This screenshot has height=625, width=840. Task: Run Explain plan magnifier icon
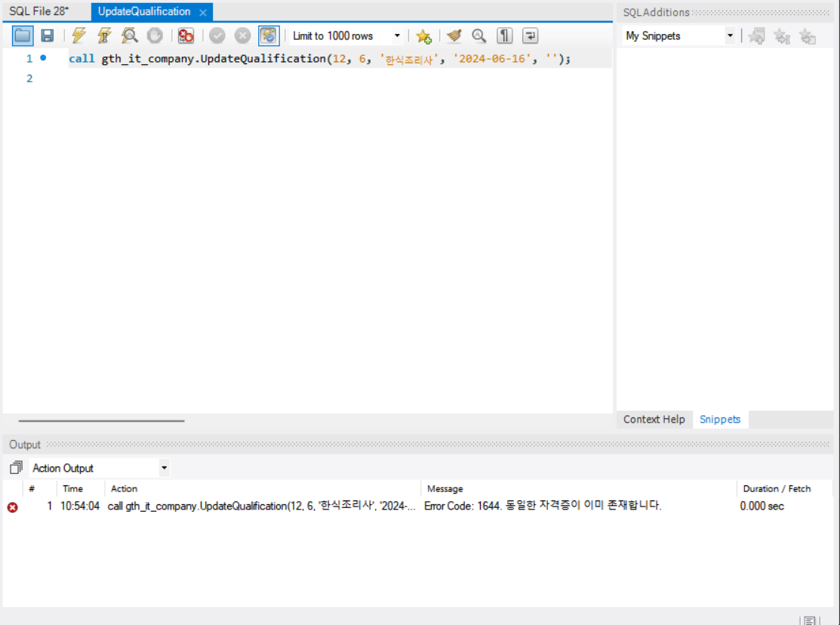click(129, 36)
